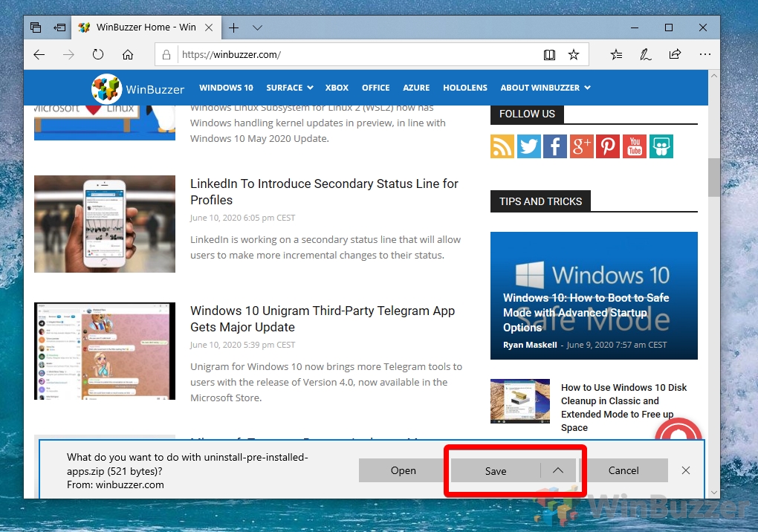Open Settings and more menu
This screenshot has width=758, height=532.
point(704,54)
